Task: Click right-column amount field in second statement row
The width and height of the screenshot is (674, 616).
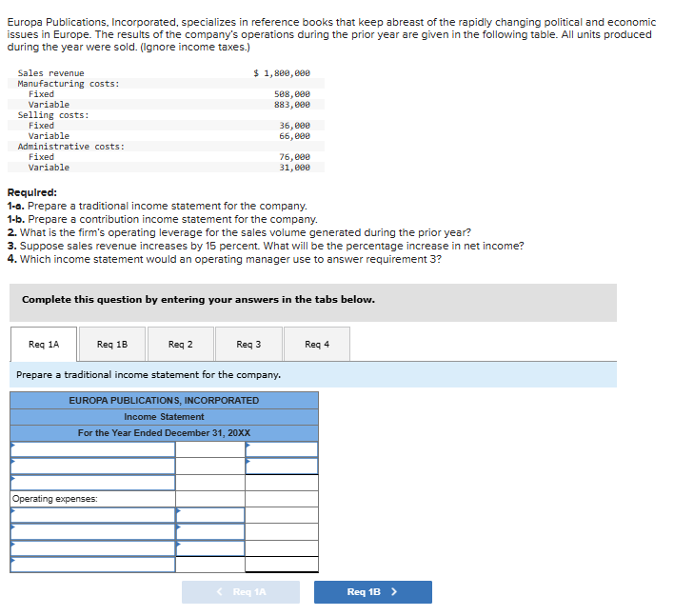Action: point(282,466)
